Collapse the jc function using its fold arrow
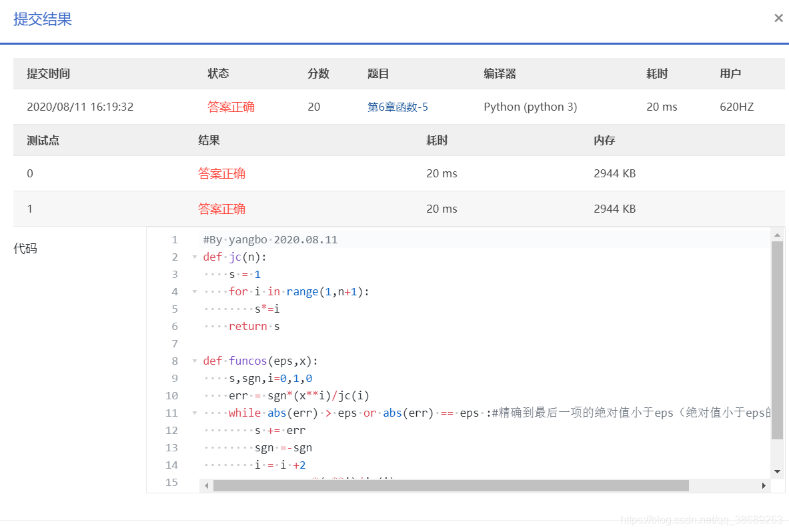The height and width of the screenshot is (532, 789). 194,257
